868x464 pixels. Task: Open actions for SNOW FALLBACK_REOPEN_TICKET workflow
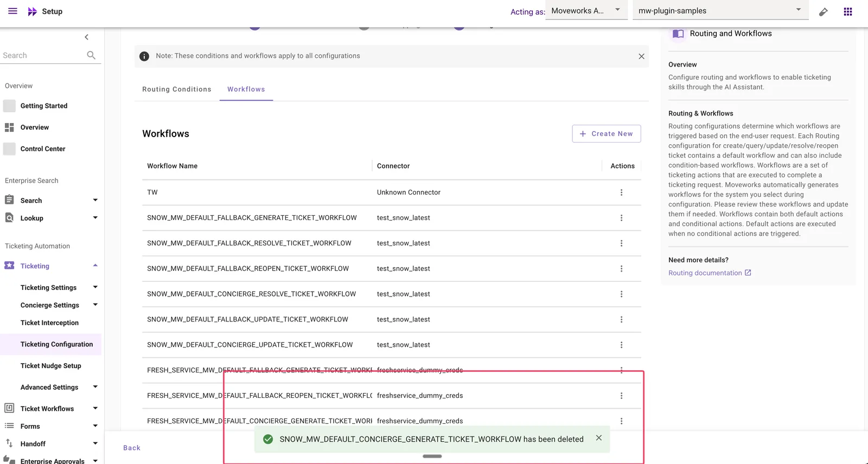coord(621,269)
